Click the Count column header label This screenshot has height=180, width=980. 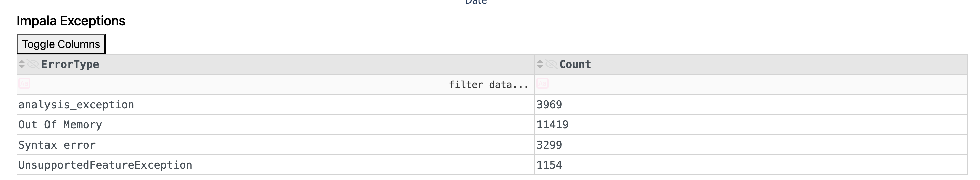(x=575, y=64)
